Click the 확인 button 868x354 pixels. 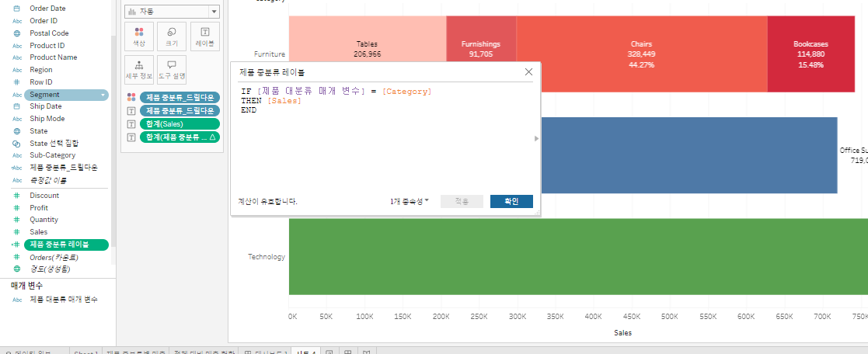(511, 201)
